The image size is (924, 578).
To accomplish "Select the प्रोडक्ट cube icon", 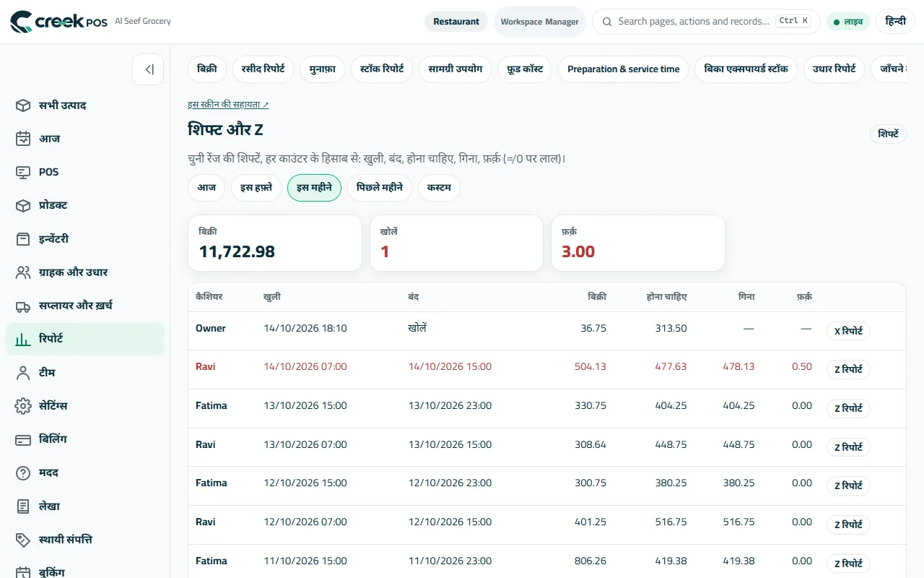I will pos(23,205).
